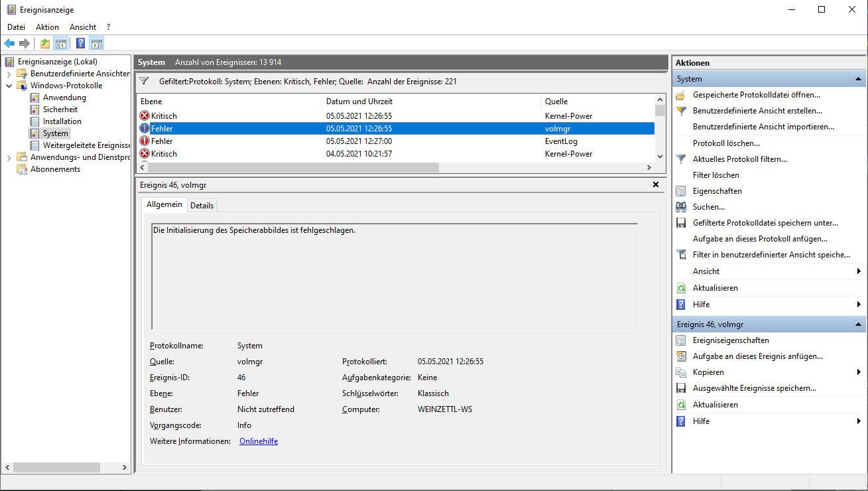Collapse the System actions section header

858,79
